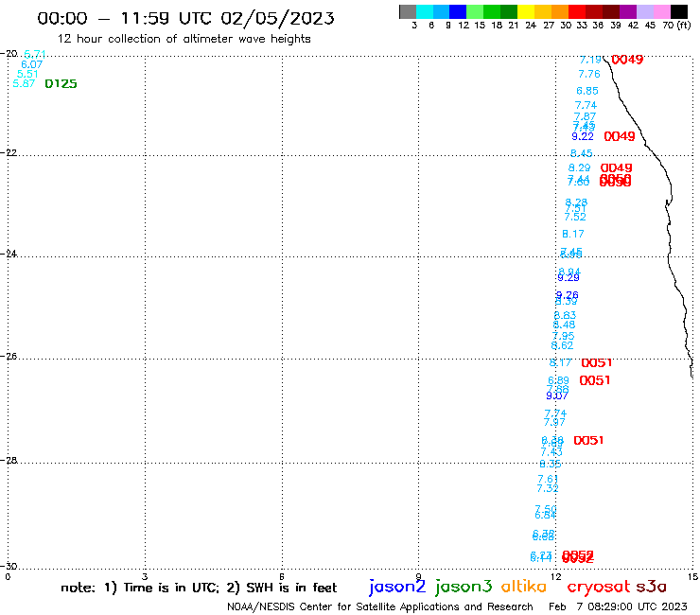Click the s3a satellite legend label
Viewport: 700px width, 615px height.
point(651,587)
